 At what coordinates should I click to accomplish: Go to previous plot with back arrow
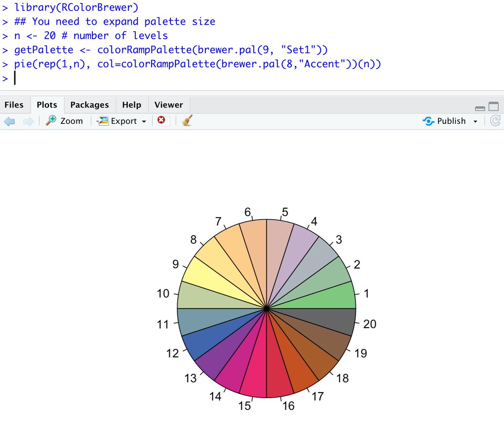[10, 121]
